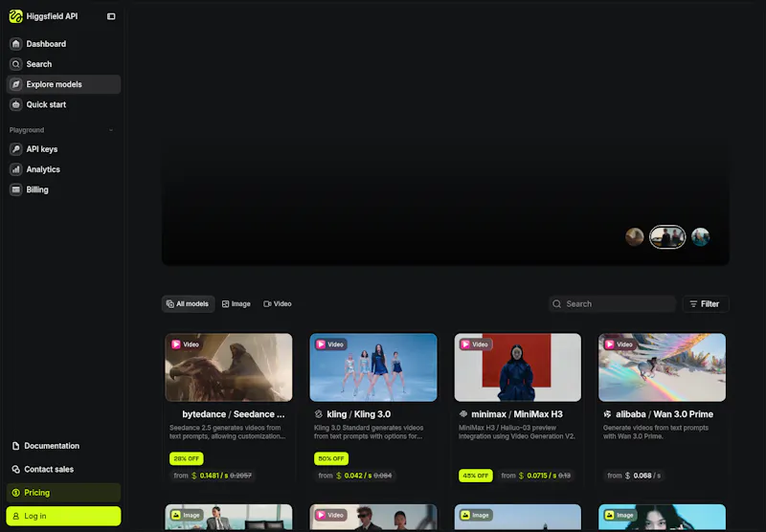Open the Filter options
This screenshot has width=766, height=532.
point(706,304)
